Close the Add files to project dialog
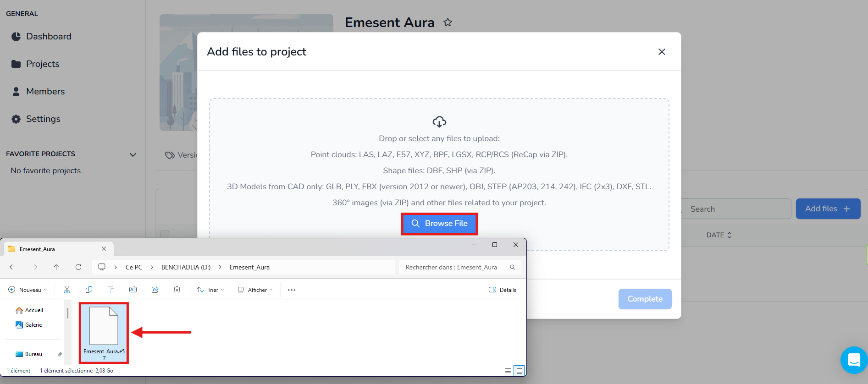 tap(661, 52)
